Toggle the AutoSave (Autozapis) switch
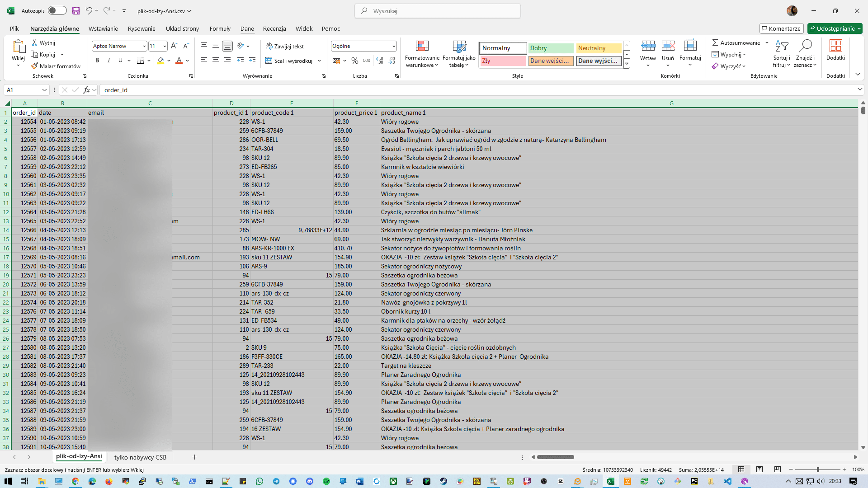This screenshot has height=488, width=868. (57, 11)
